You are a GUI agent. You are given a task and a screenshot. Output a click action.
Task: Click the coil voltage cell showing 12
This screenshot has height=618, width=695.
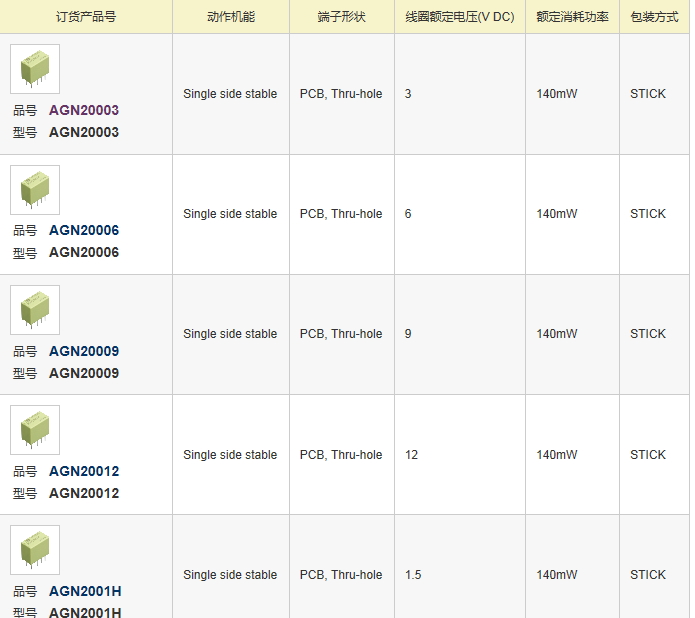[411, 455]
